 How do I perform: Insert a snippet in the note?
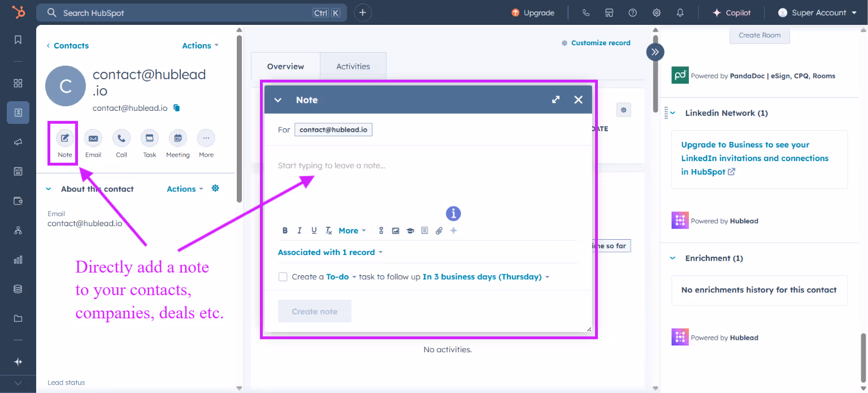[x=424, y=230]
